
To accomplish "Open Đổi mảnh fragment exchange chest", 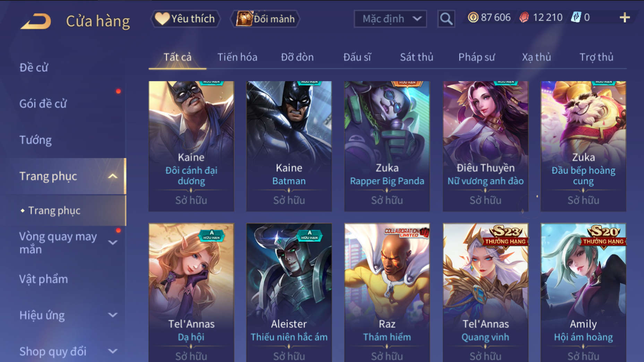I will click(265, 19).
